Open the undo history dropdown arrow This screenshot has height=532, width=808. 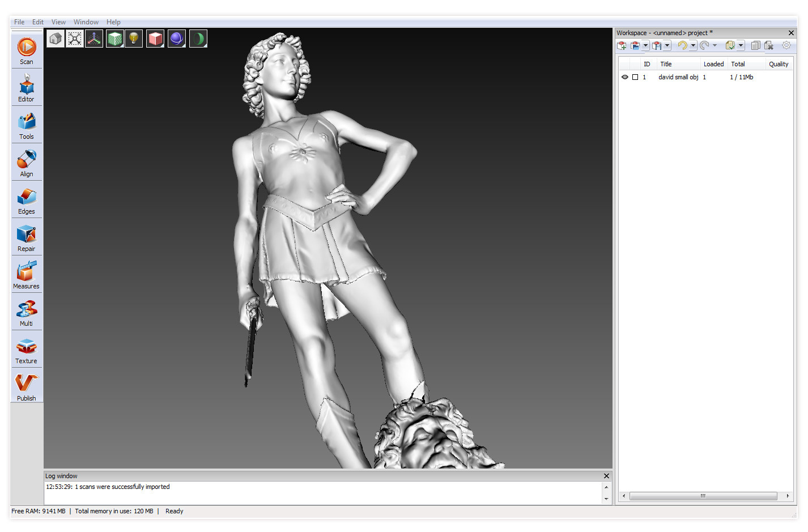693,45
